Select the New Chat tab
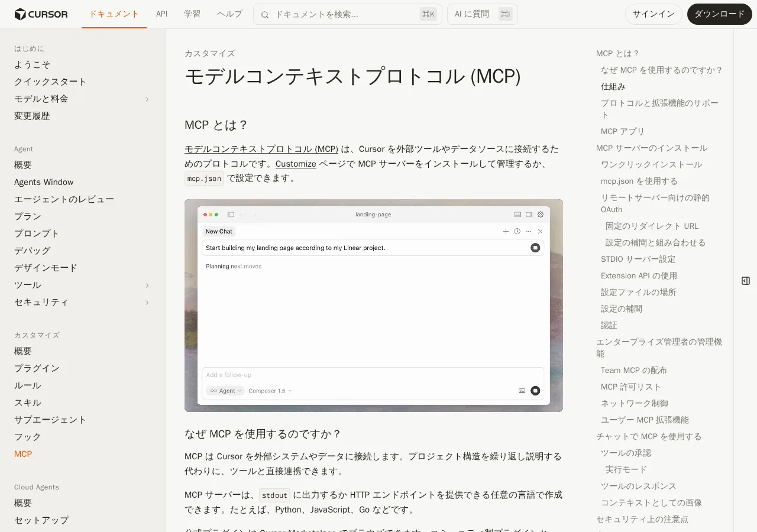Viewport: 757px width, 532px height. 219,231
